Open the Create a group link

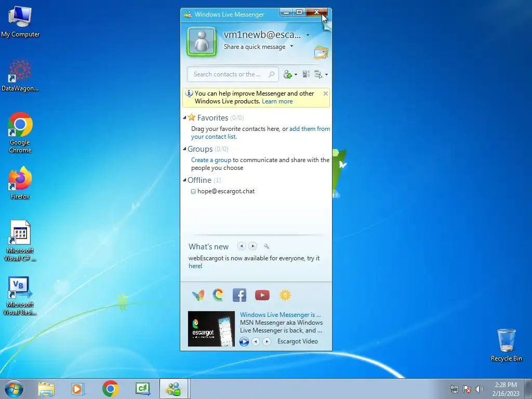coord(211,160)
